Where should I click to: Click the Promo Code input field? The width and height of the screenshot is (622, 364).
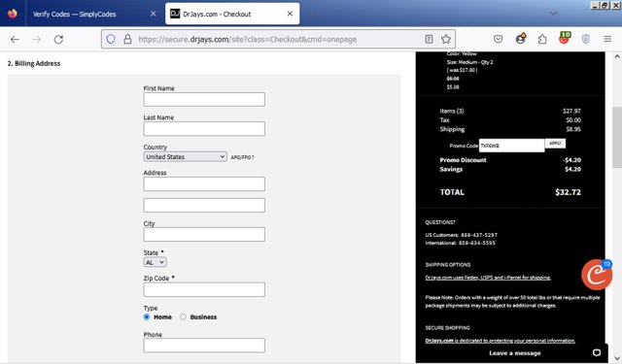512,146
